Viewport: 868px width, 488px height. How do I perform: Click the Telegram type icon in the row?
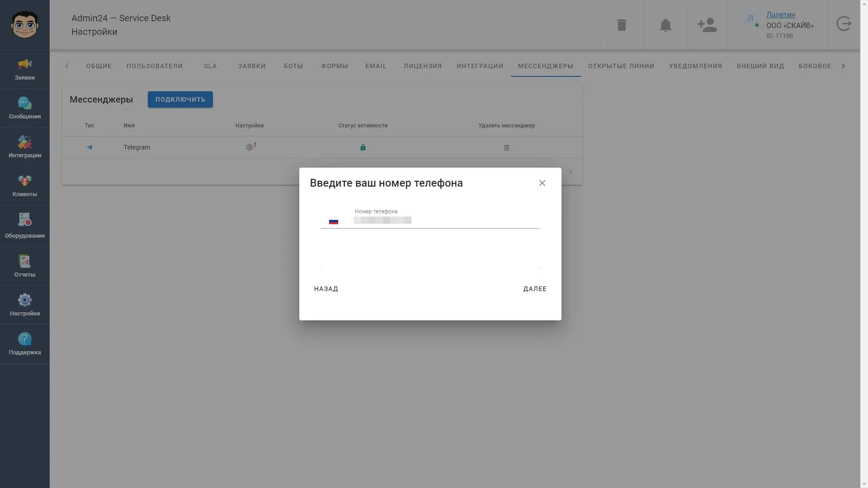point(89,147)
